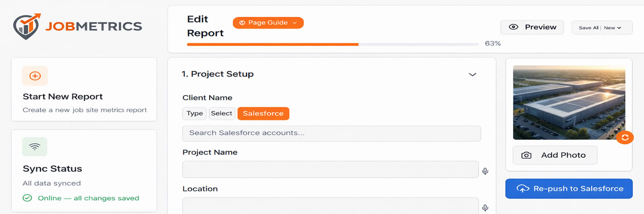Click the orange refresh icon on photo
This screenshot has width=644, height=214.
(x=625, y=137)
